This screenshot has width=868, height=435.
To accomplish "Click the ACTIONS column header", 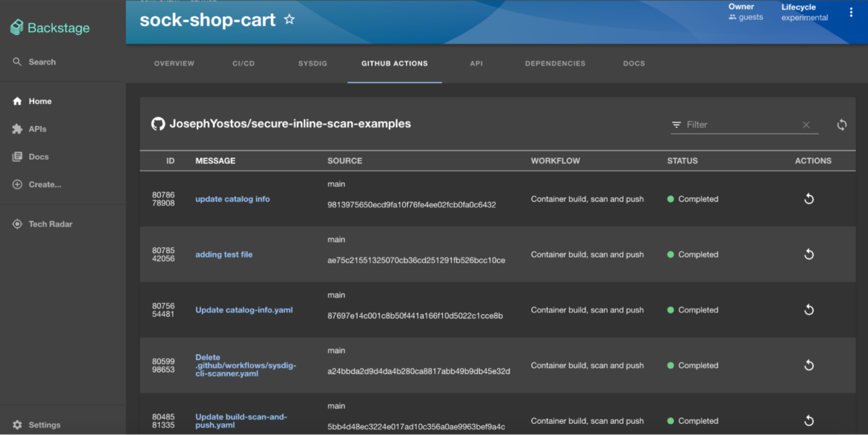I will [x=813, y=160].
